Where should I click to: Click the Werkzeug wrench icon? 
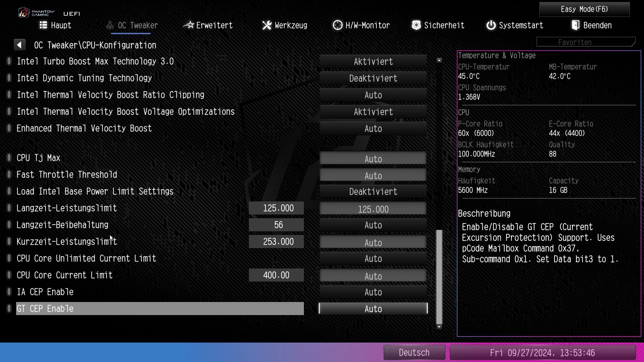267,25
